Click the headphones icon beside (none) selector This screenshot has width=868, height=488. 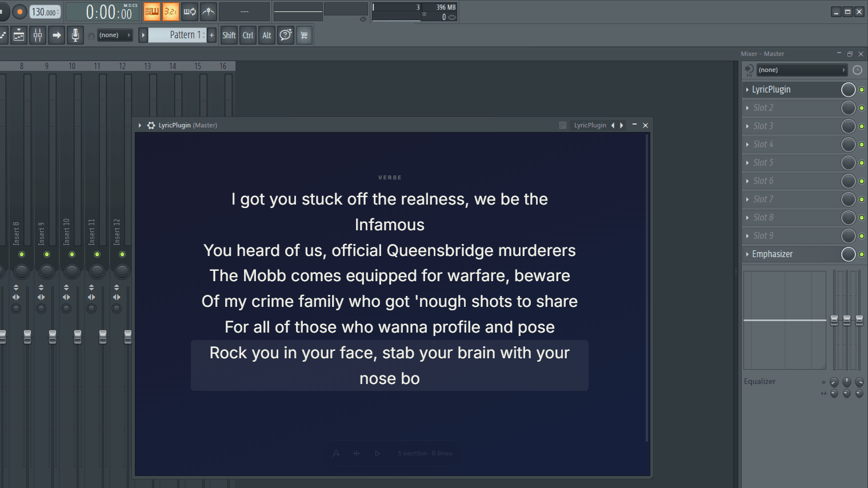point(91,36)
